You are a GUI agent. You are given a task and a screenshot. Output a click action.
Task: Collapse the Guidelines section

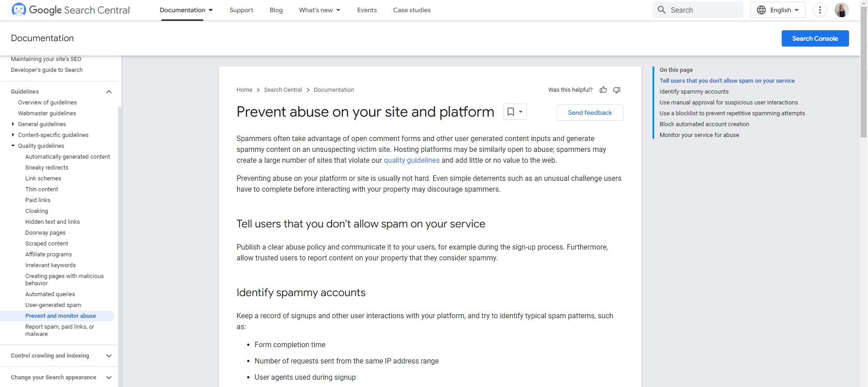pos(109,92)
